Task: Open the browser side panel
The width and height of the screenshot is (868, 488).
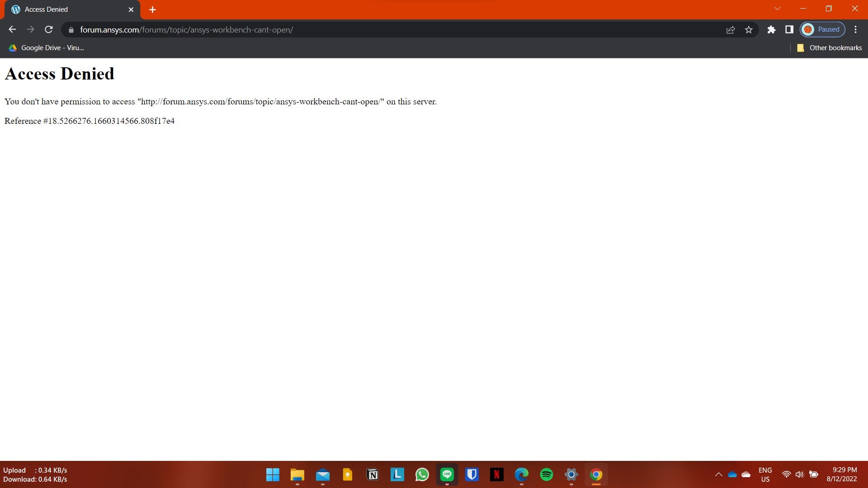Action: click(x=789, y=30)
